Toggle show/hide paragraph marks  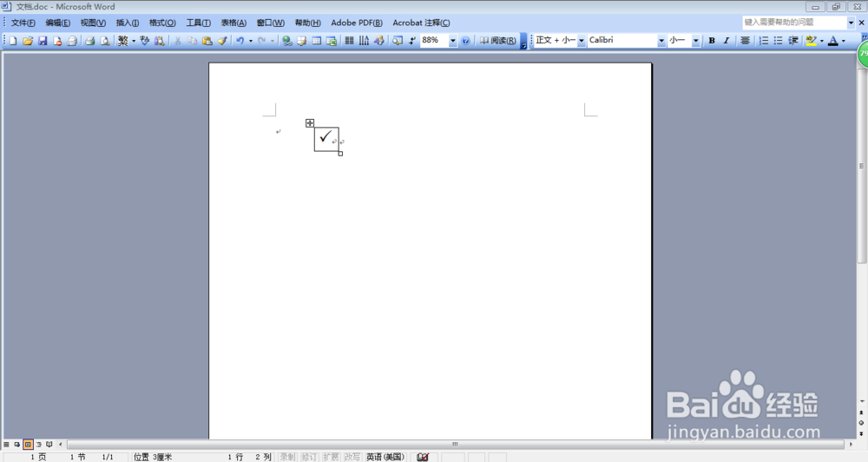pyautogui.click(x=411, y=41)
